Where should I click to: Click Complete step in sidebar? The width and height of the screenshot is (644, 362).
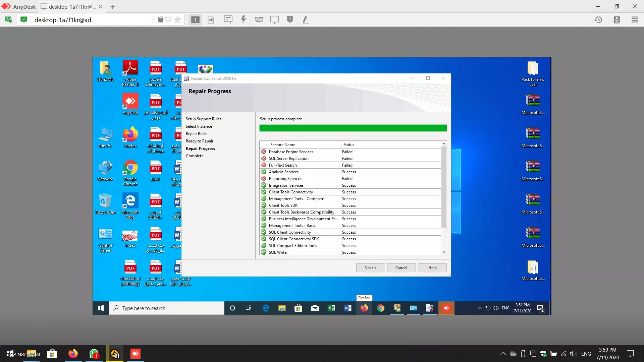[194, 156]
